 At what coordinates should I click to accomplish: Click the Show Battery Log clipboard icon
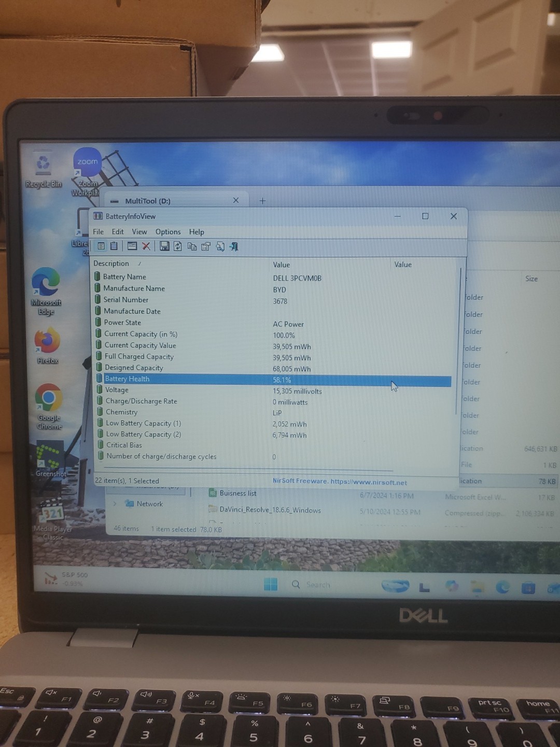114,246
